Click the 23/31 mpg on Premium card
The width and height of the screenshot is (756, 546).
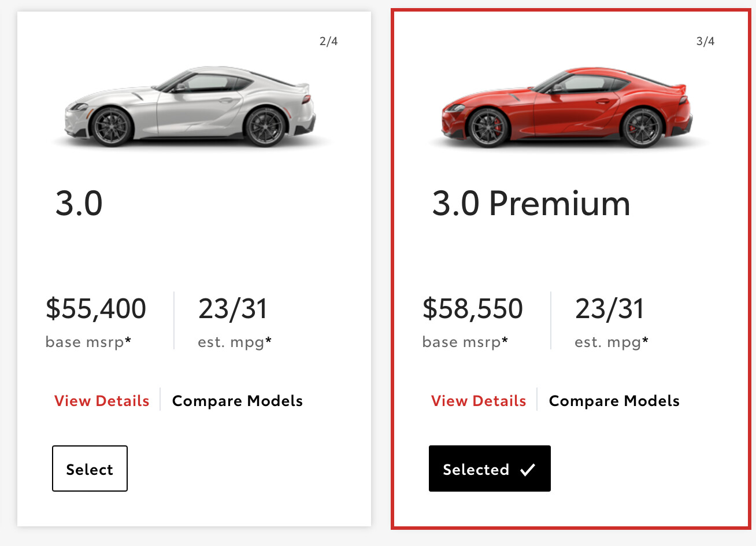coord(610,309)
